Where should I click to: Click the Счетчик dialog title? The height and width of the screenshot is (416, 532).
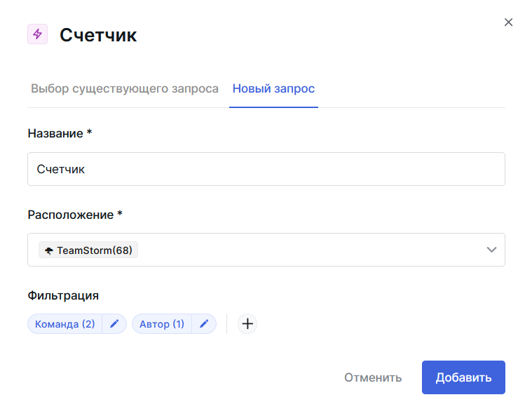[98, 35]
